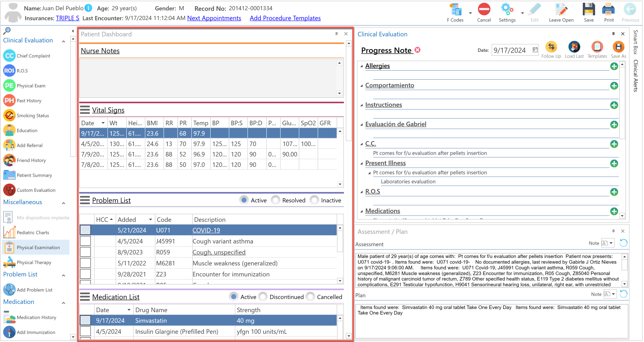Collapse the Miscellaneous sidebar section
Image resolution: width=644 pixels, height=342 pixels.
coord(64,203)
